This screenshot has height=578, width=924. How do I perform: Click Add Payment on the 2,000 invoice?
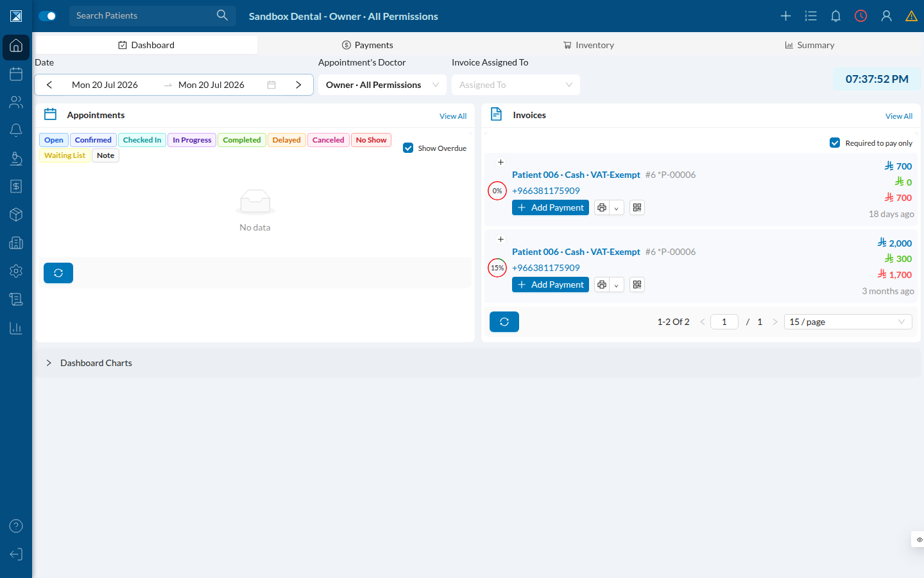pos(551,285)
